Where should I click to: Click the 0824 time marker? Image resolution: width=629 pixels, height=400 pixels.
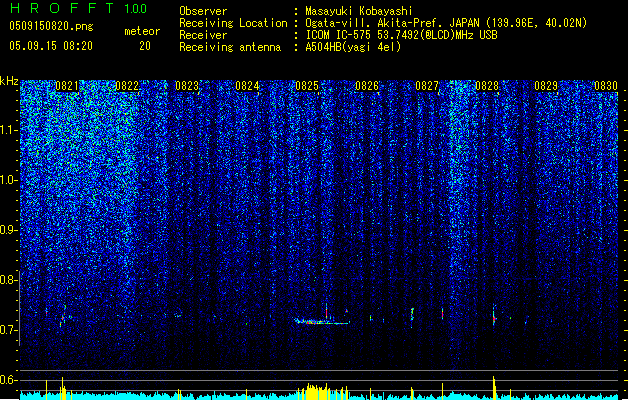pyautogui.click(x=247, y=86)
